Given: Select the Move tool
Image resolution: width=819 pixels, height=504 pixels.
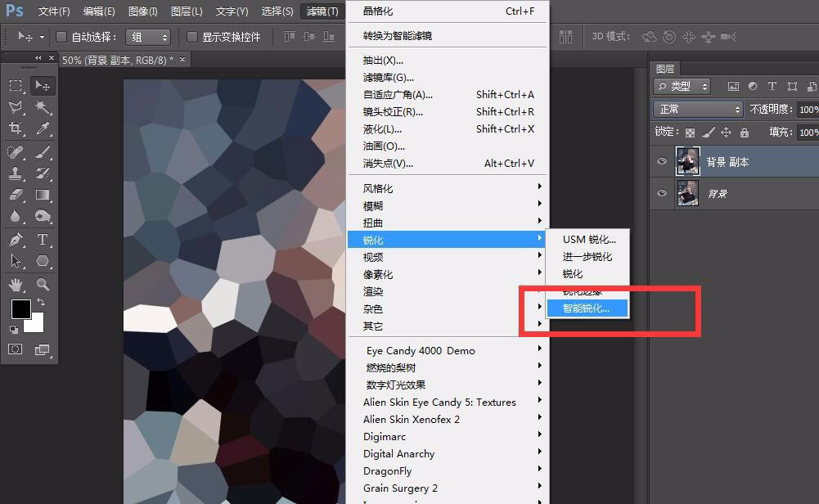Looking at the screenshot, I should coord(40,84).
